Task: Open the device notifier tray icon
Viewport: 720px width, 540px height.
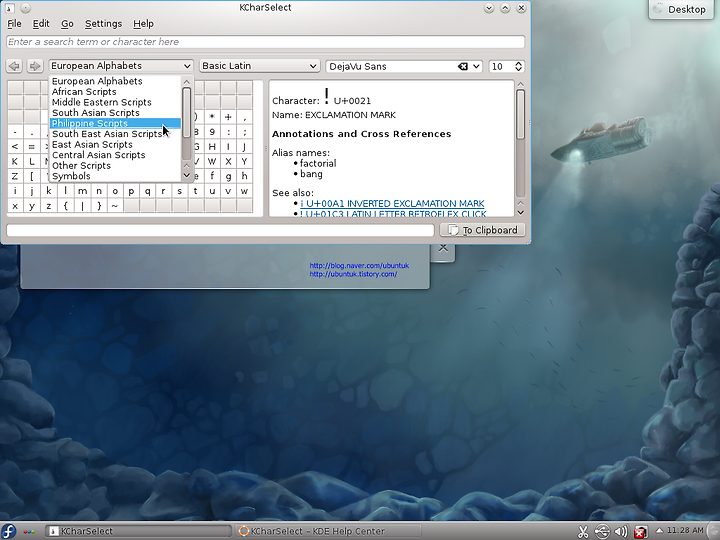Action: 602,532
